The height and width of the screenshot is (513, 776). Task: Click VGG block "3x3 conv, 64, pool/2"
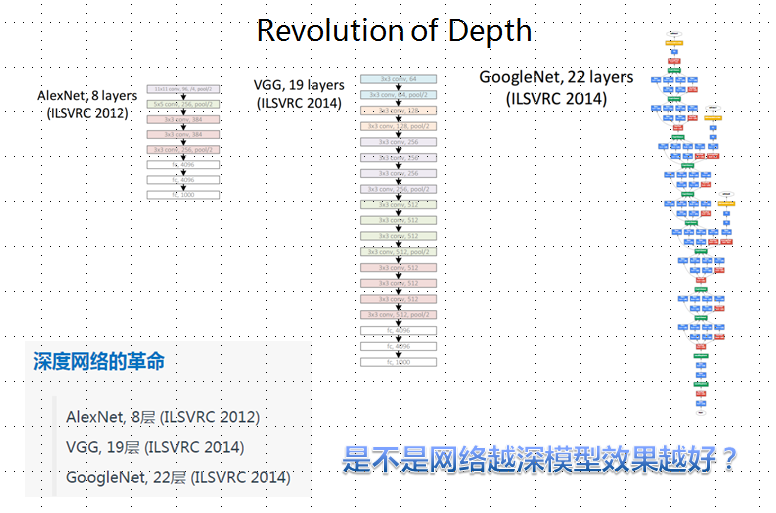click(x=398, y=94)
